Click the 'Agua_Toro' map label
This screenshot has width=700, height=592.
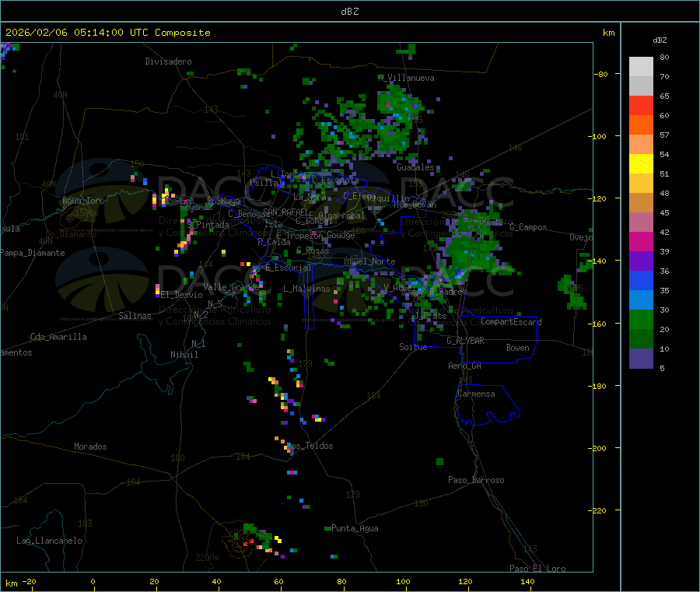pos(83,201)
